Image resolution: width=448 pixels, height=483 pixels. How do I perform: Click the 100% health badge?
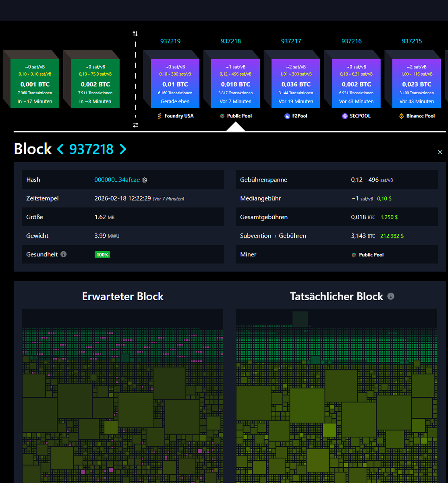click(x=102, y=254)
